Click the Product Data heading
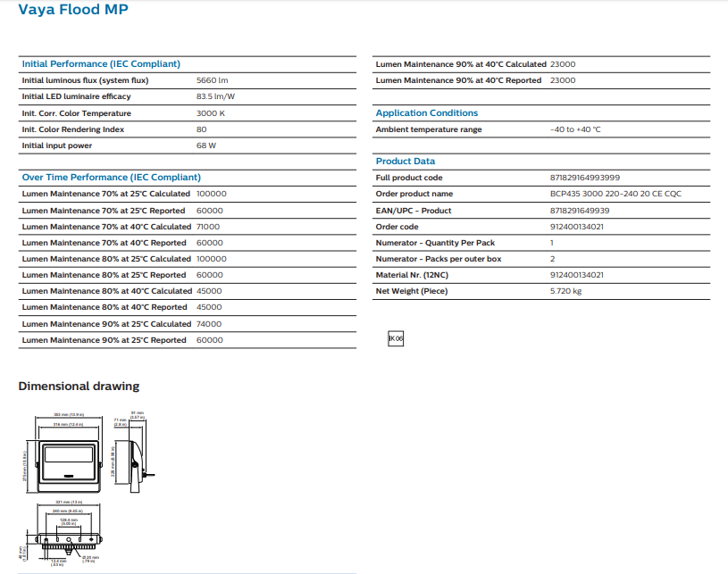Image resolution: width=728 pixels, height=574 pixels. coord(406,161)
